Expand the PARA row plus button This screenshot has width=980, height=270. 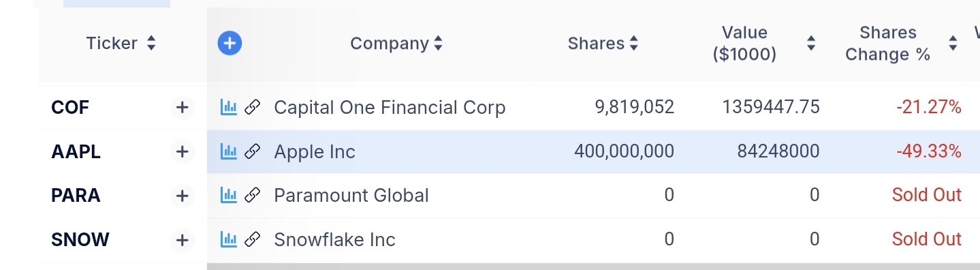click(x=182, y=196)
